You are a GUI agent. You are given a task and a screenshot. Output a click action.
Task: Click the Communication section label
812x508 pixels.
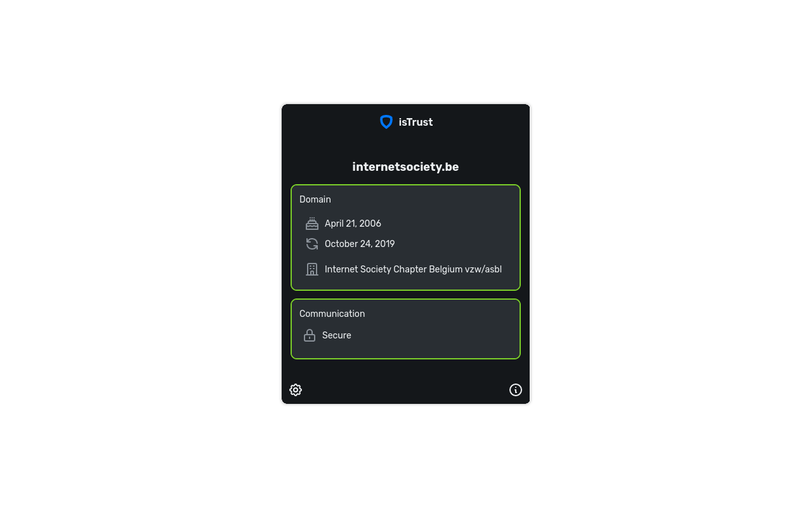pos(332,314)
